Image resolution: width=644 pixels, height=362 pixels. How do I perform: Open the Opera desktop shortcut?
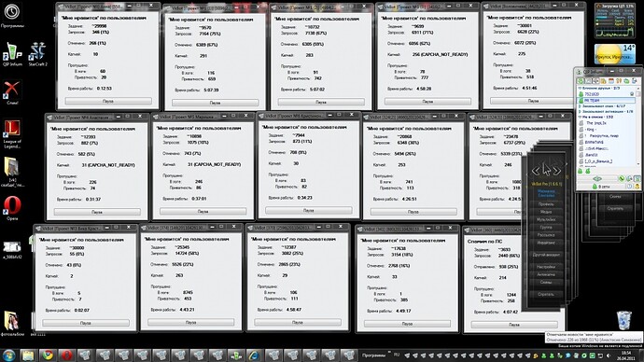coord(12,208)
